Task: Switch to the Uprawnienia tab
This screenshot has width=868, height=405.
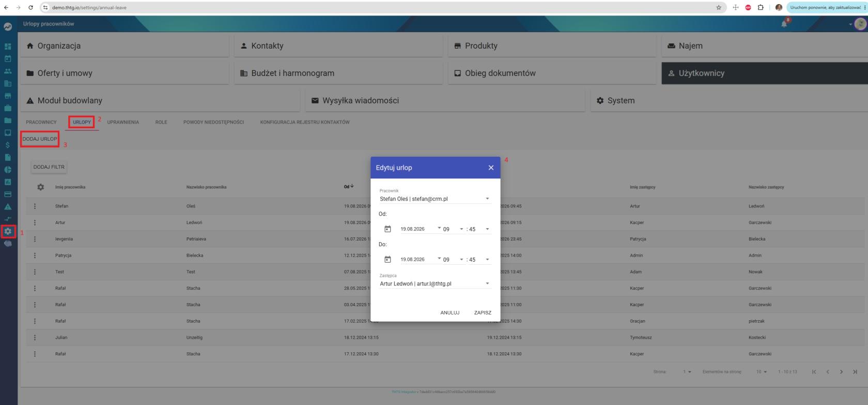Action: (x=123, y=122)
